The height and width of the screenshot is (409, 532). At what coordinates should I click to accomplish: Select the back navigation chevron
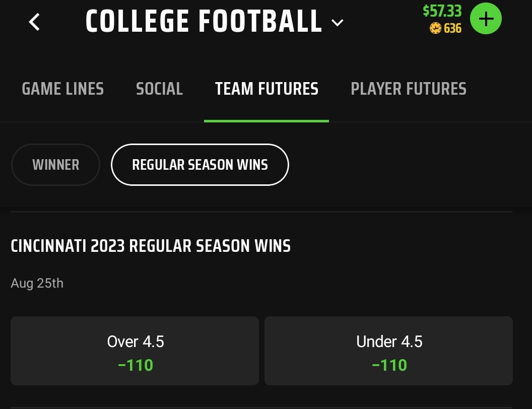pos(34,22)
